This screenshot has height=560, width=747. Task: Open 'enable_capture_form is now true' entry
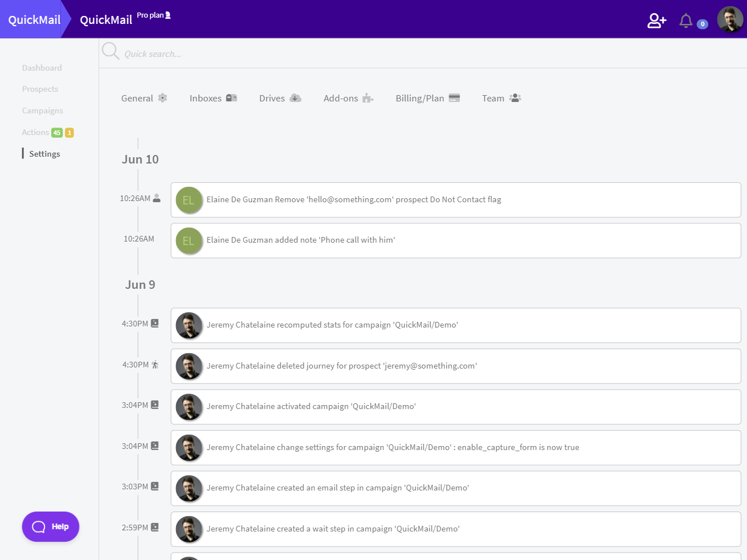pyautogui.click(x=456, y=448)
